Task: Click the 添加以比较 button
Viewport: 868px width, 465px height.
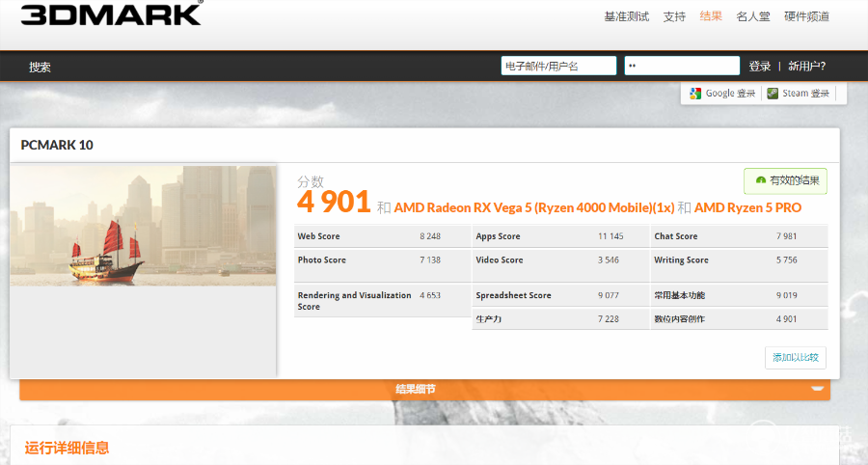Action: 796,358
